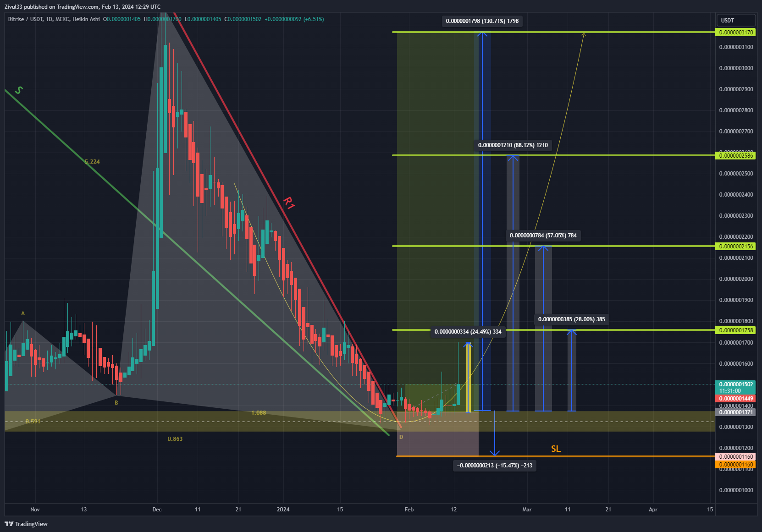Click the harmonic pattern point D label
Screen dimensions: 762x532
[x=401, y=437]
